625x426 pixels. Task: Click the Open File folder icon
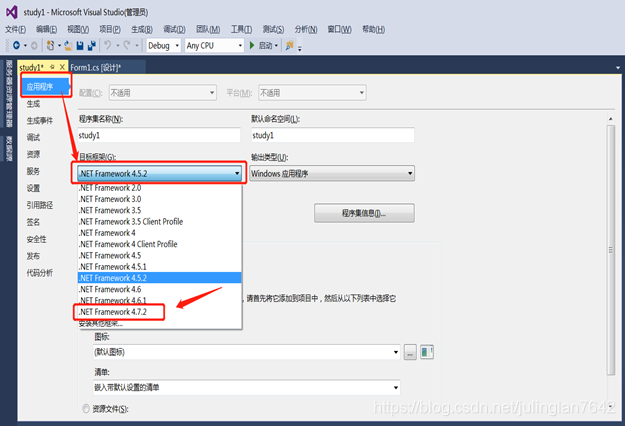coord(68,45)
